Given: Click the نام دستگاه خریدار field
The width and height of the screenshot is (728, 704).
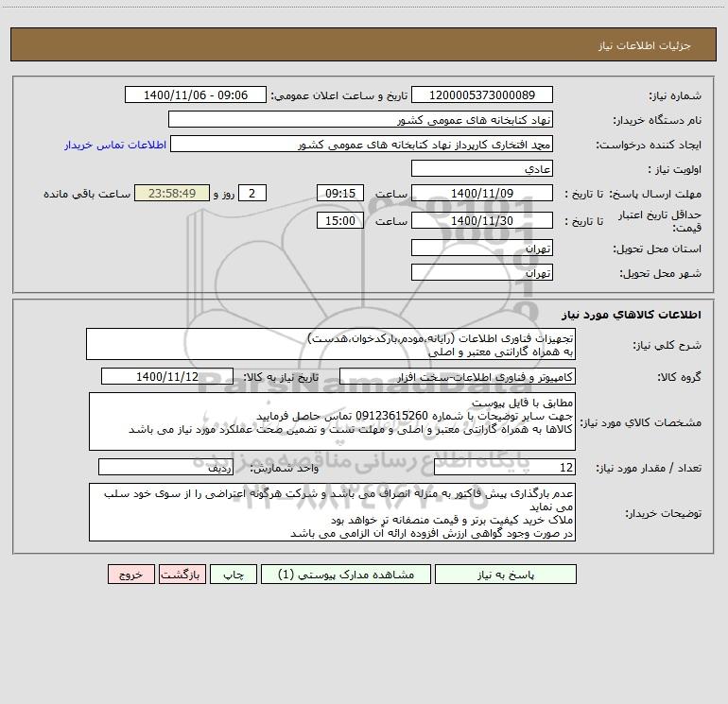Looking at the screenshot, I should (x=360, y=119).
